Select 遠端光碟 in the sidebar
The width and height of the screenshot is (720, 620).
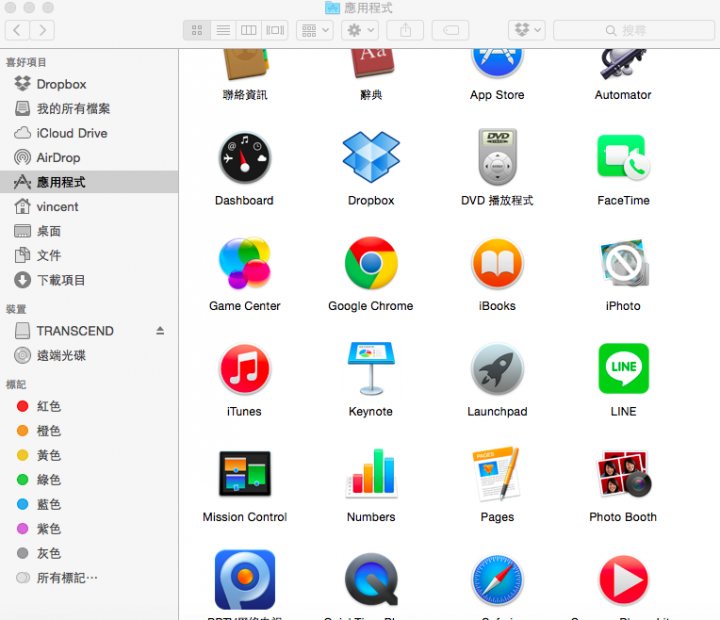tap(89, 355)
